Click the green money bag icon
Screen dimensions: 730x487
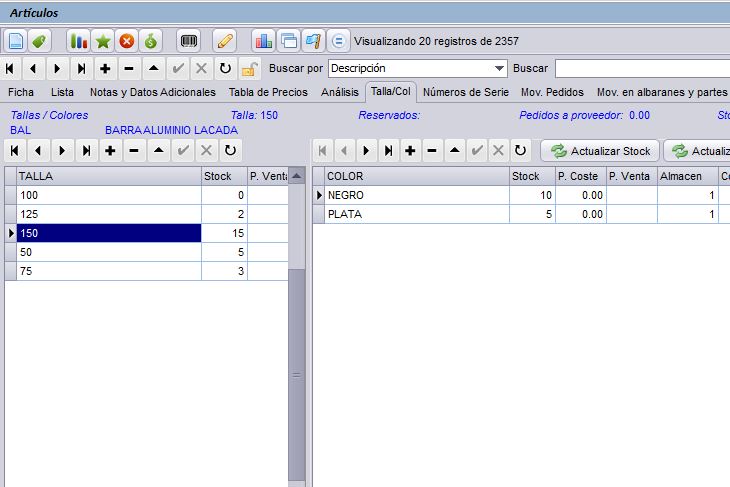click(x=150, y=41)
